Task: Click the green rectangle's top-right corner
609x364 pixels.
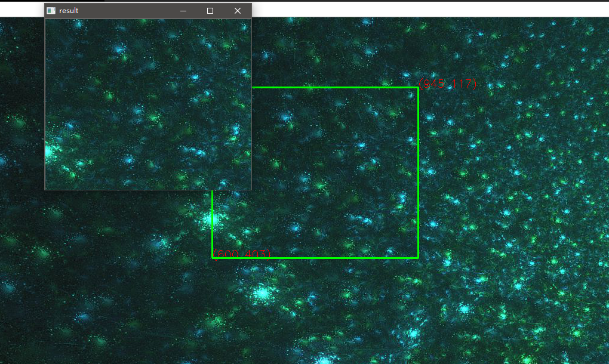Action: click(418, 88)
